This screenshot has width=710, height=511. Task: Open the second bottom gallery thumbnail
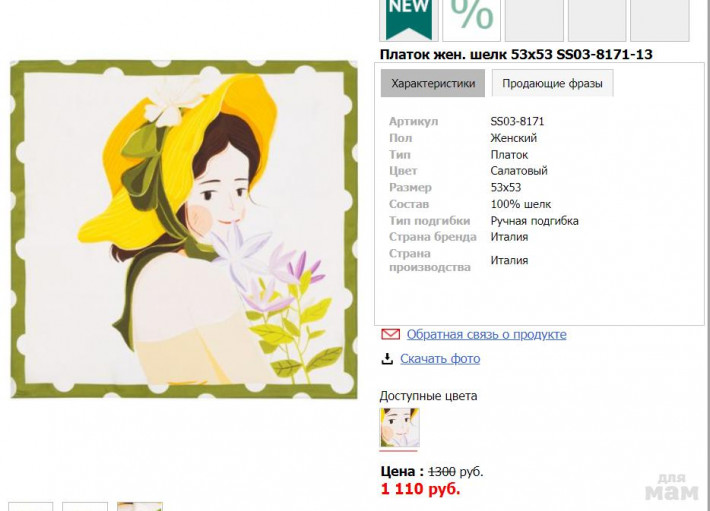[85, 506]
